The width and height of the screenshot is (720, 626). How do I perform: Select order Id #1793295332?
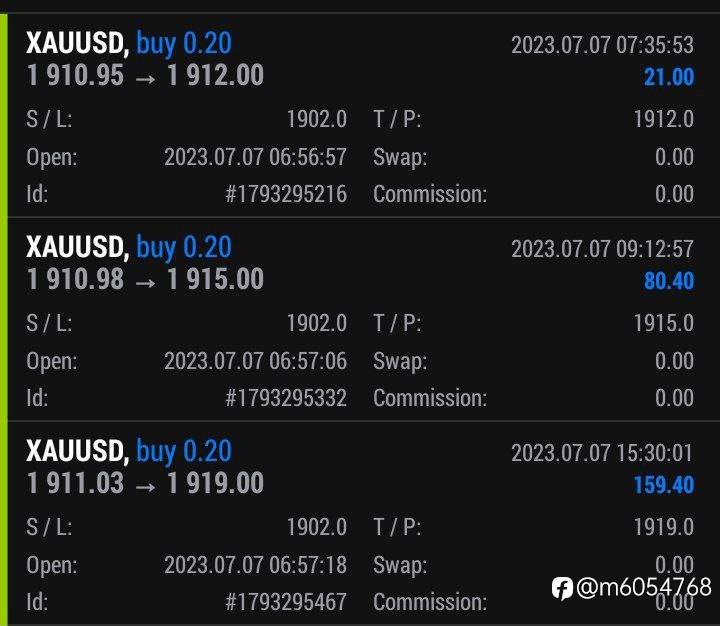(286, 398)
